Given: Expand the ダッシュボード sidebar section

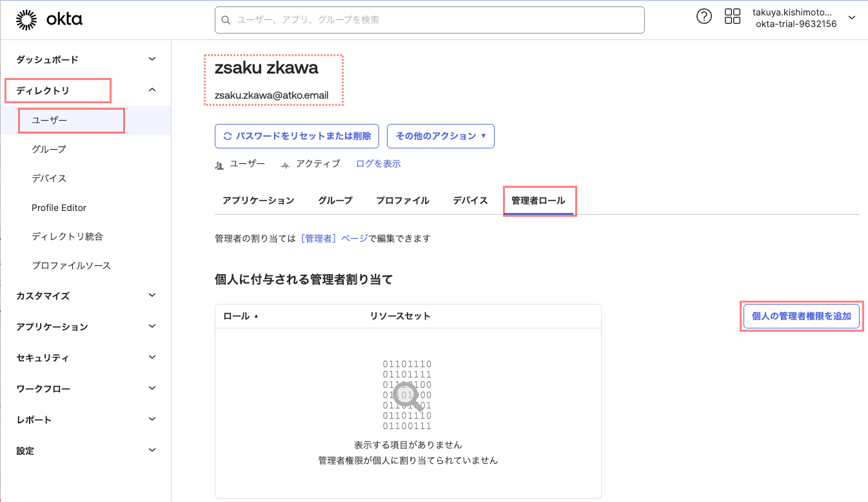Looking at the screenshot, I should point(152,59).
